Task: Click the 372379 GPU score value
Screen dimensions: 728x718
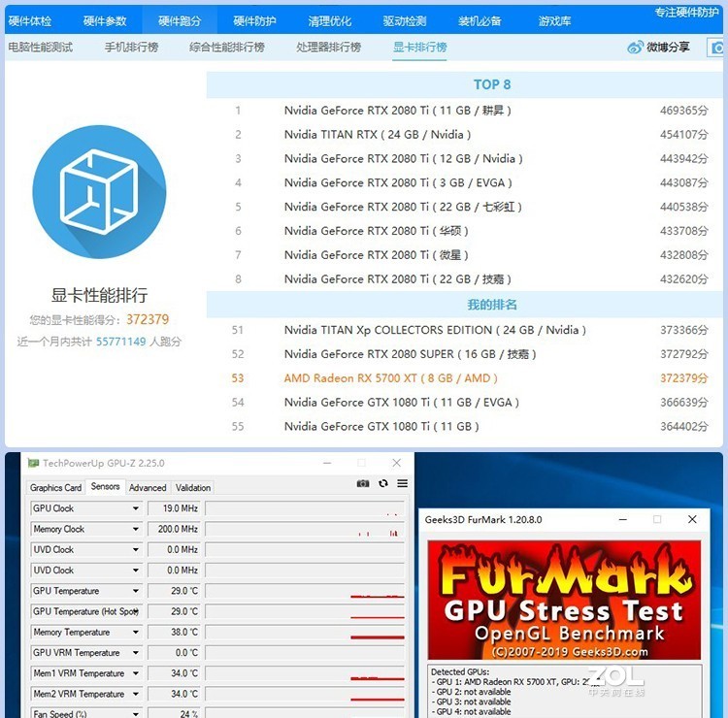Action: point(148,319)
